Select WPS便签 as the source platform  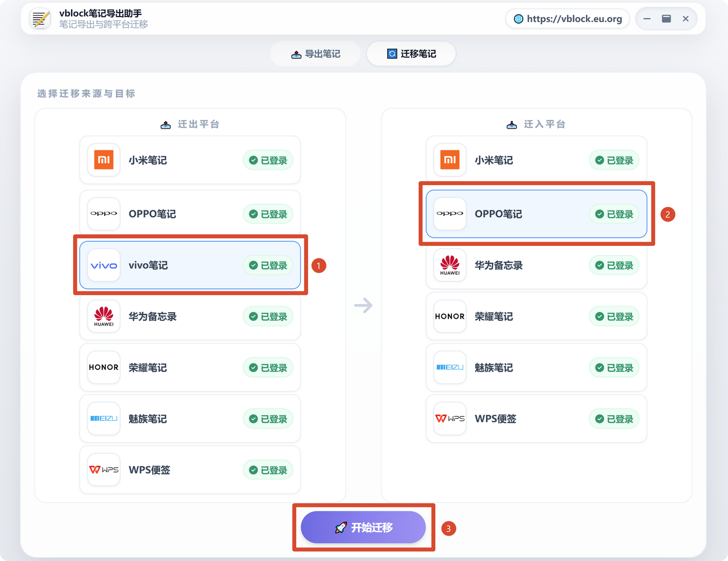(190, 469)
